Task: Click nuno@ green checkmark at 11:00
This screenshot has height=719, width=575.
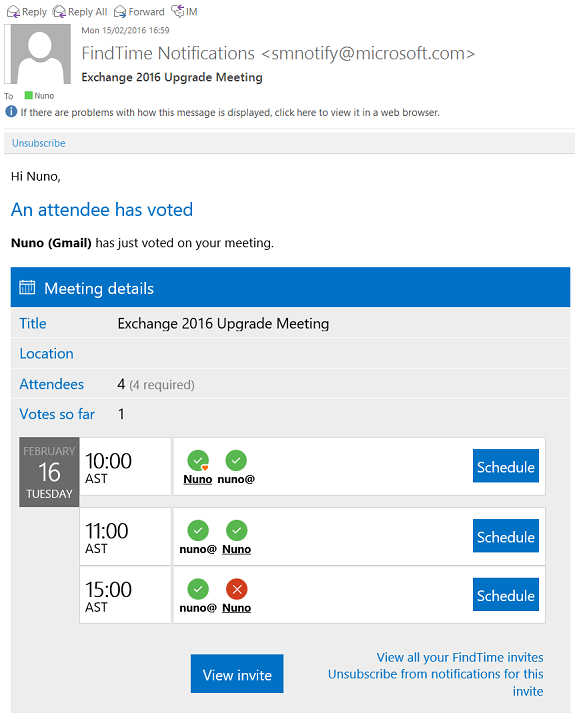Action: (x=198, y=531)
